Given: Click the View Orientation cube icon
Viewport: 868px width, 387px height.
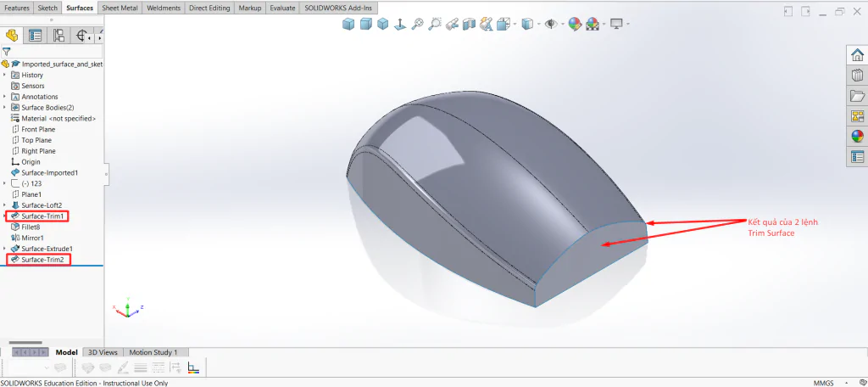Looking at the screenshot, I should [503, 24].
